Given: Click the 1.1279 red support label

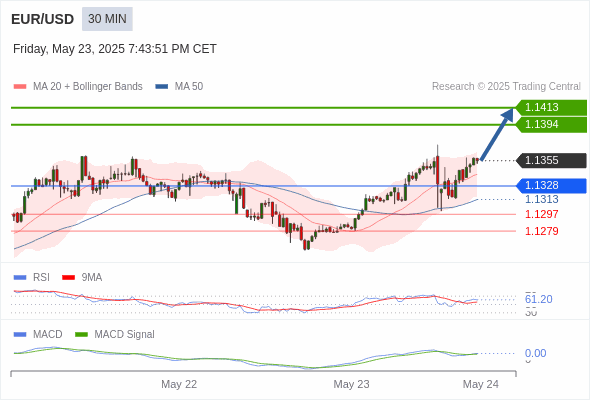Looking at the screenshot, I should coord(541,231).
